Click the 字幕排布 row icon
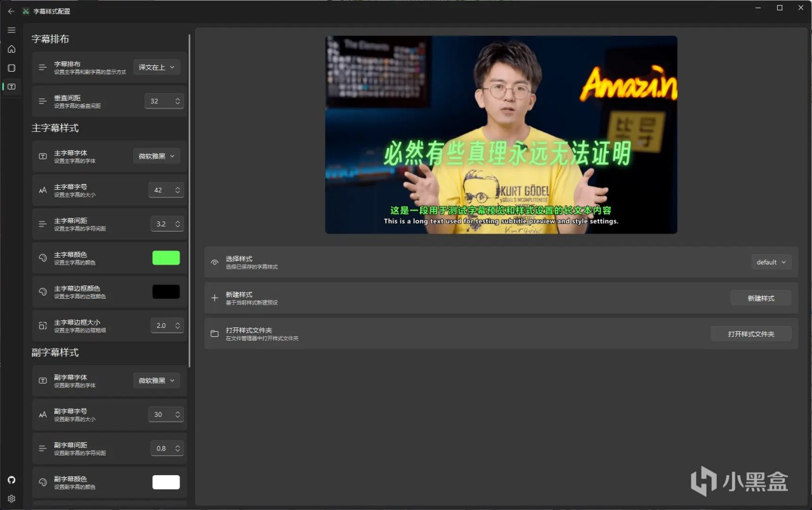812x510 pixels. coord(43,67)
